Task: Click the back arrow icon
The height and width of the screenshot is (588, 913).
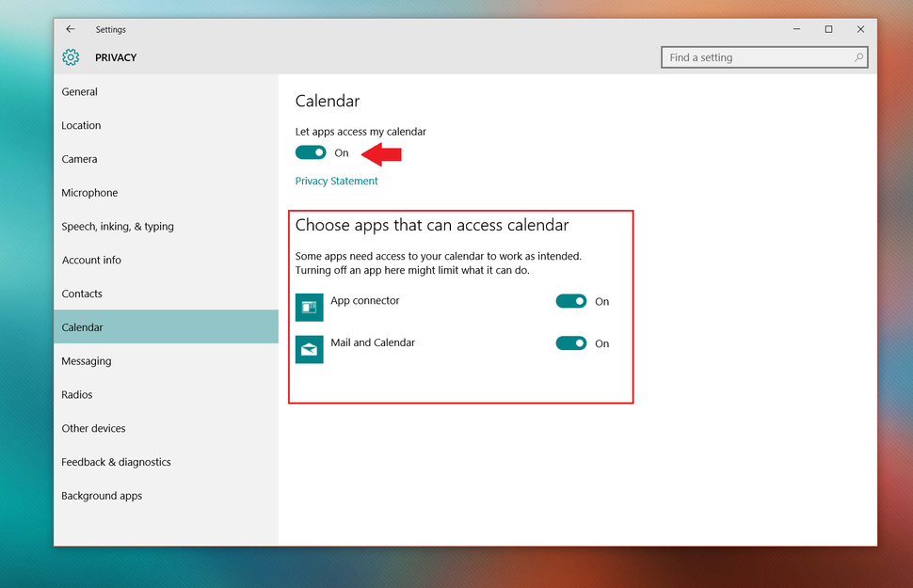Action: [71, 29]
